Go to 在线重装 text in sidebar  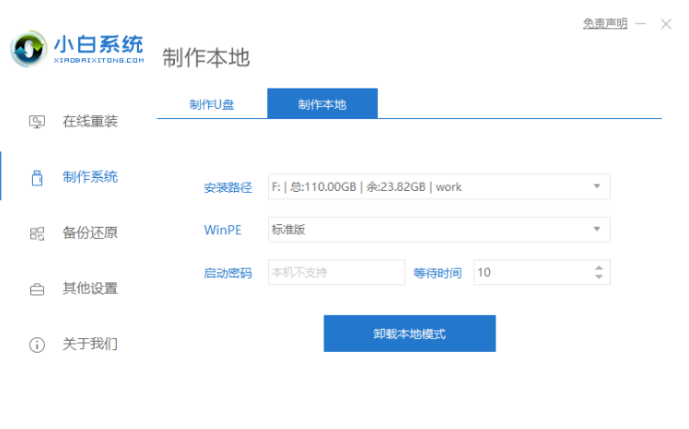[90, 122]
